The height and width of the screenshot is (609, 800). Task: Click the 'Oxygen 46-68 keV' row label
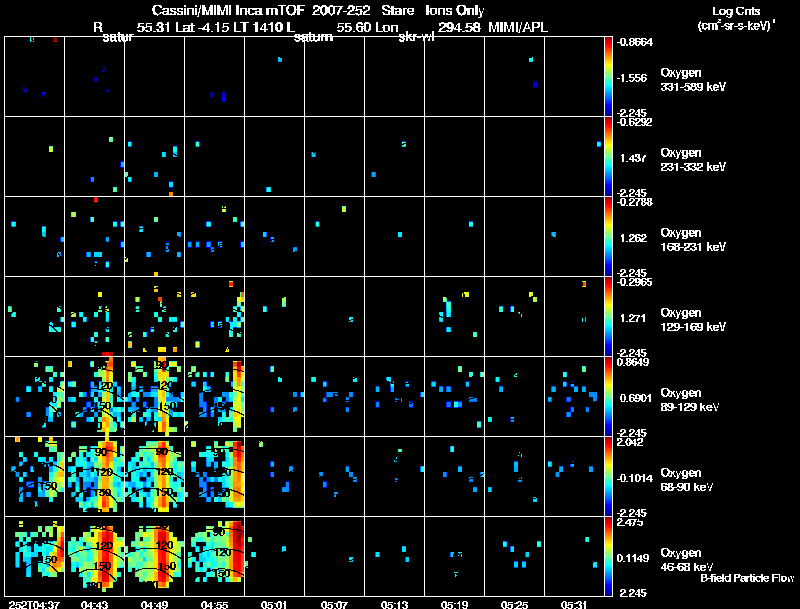pyautogui.click(x=686, y=560)
